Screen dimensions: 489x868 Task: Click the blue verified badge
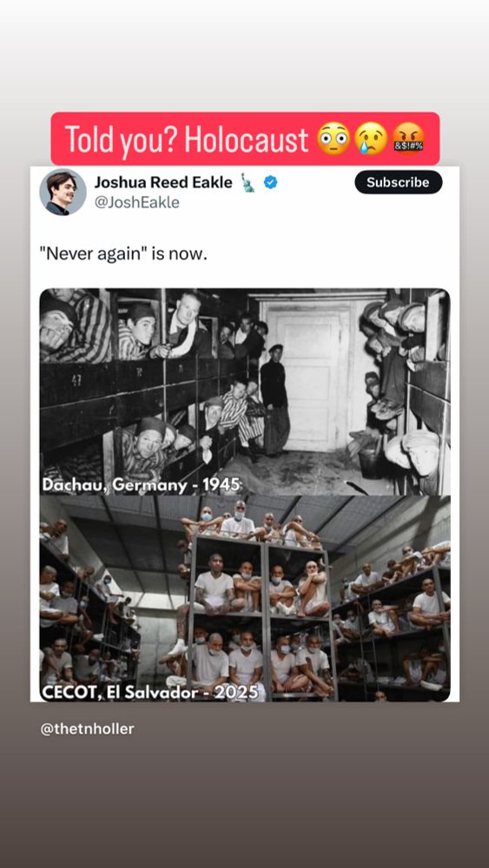270,181
